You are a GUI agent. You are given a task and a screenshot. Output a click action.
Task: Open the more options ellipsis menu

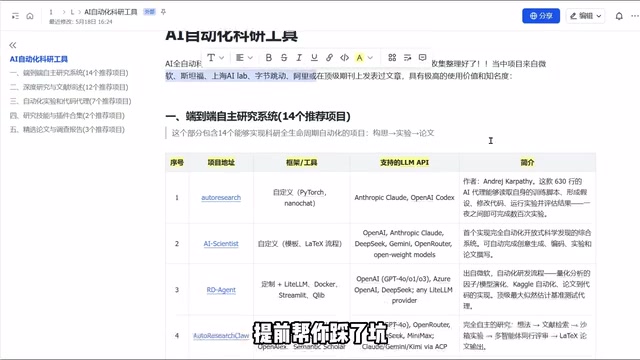(x=635, y=16)
